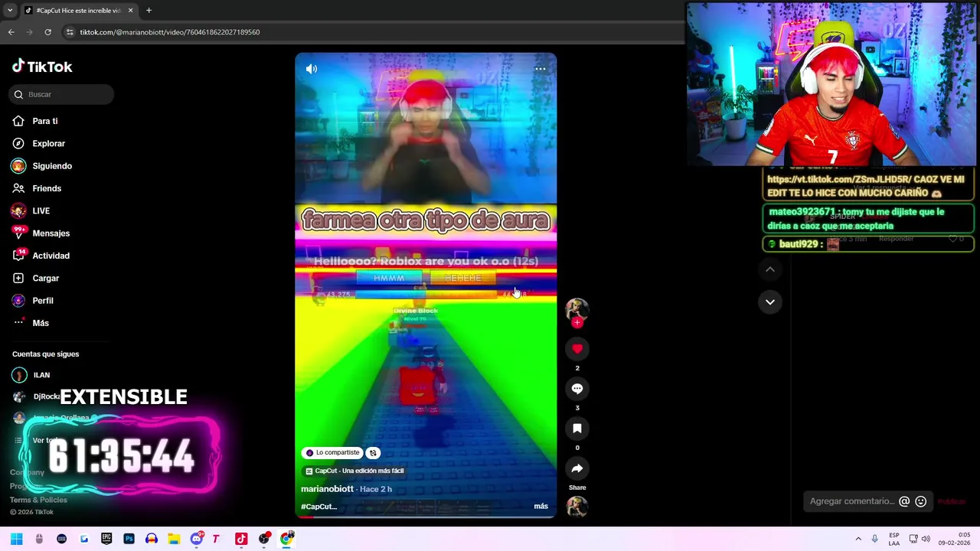Open the ESP LAA language switcher
Viewport: 980px width, 551px height.
[x=894, y=539]
